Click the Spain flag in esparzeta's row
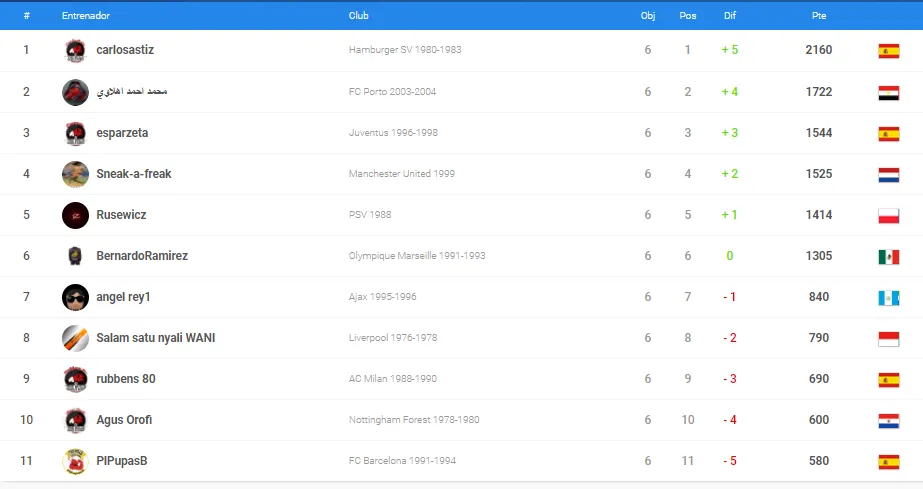 click(x=888, y=134)
